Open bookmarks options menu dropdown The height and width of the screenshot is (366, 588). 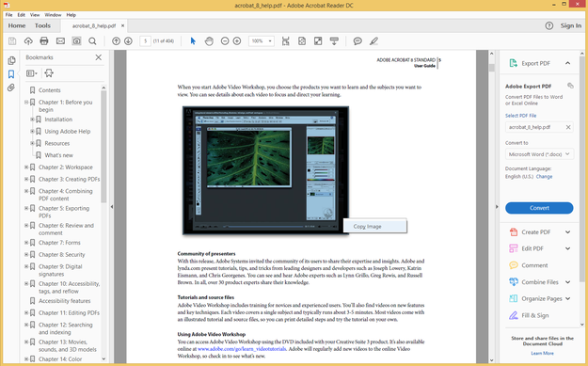click(x=31, y=73)
